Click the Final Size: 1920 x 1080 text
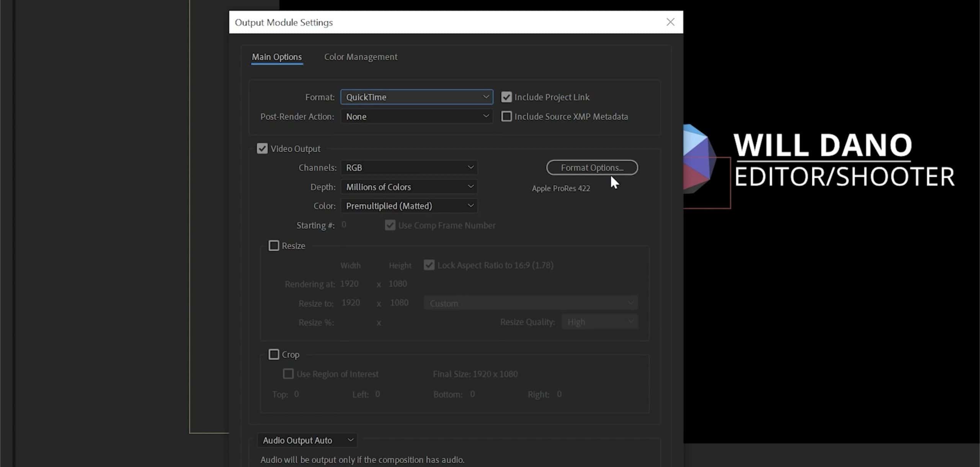This screenshot has width=980, height=467. pyautogui.click(x=475, y=374)
